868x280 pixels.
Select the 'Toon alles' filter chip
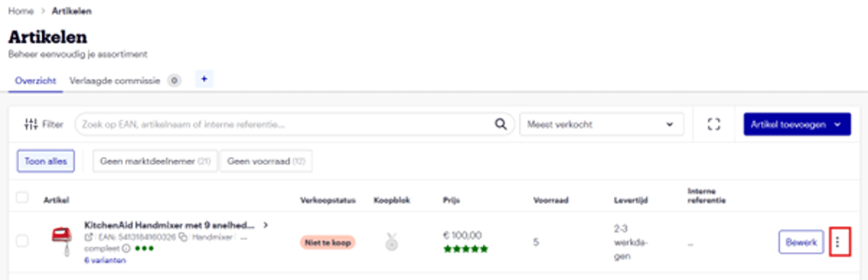pyautogui.click(x=46, y=162)
